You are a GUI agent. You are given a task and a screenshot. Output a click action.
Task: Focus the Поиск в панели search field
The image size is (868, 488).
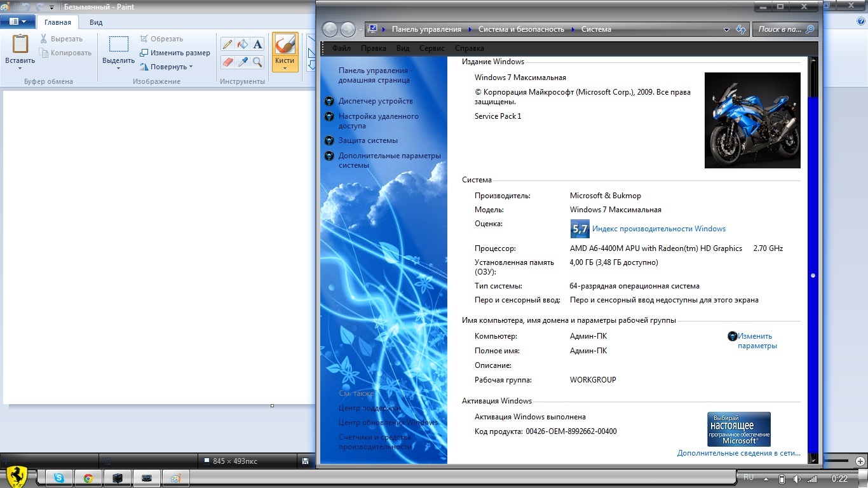785,29
